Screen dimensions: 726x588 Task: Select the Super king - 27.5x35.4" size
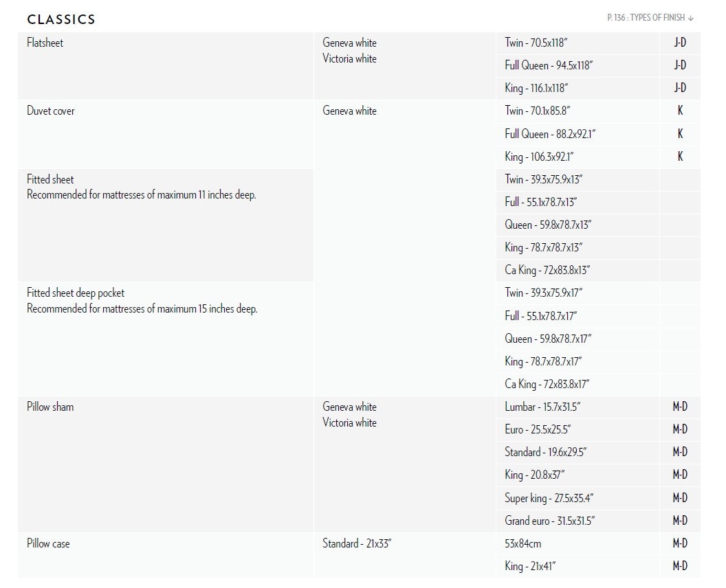click(x=549, y=498)
